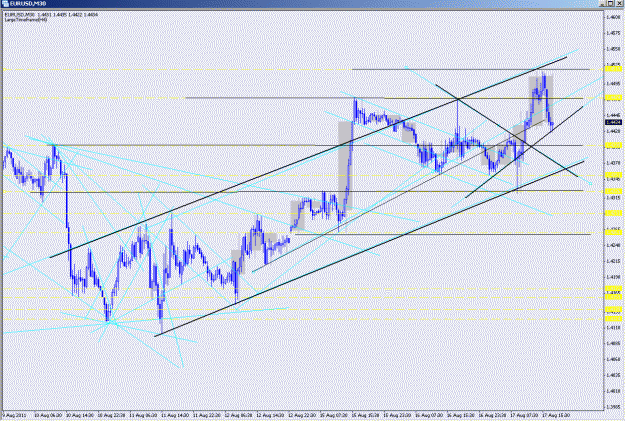Click the 1.4575 price axis label
The height and width of the screenshot is (421, 625).
point(613,33)
